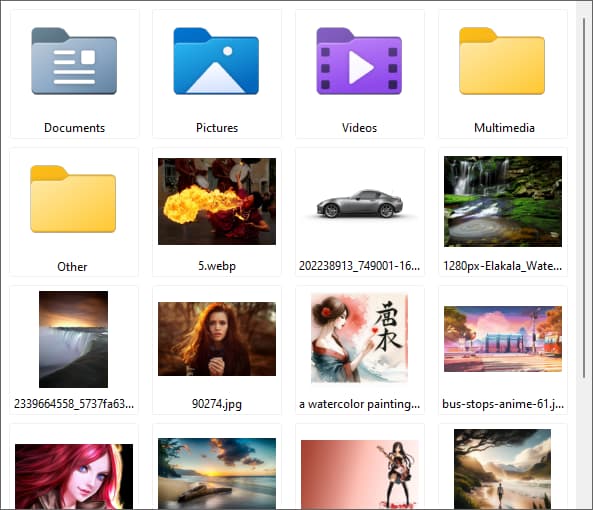
Task: Click the bus-stops-anime image thumbnail
Action: 503,339
